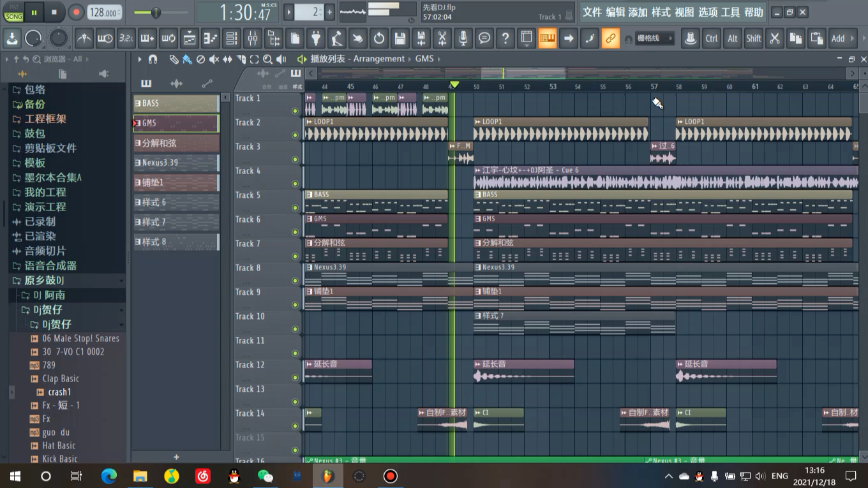Mute Track 12 with its green dot
The width and height of the screenshot is (868, 488).
click(295, 378)
